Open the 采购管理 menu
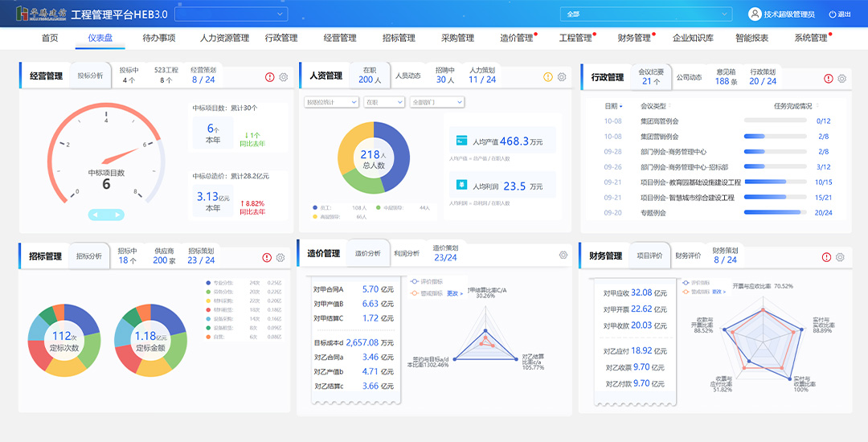The width and height of the screenshot is (868, 442). point(457,38)
